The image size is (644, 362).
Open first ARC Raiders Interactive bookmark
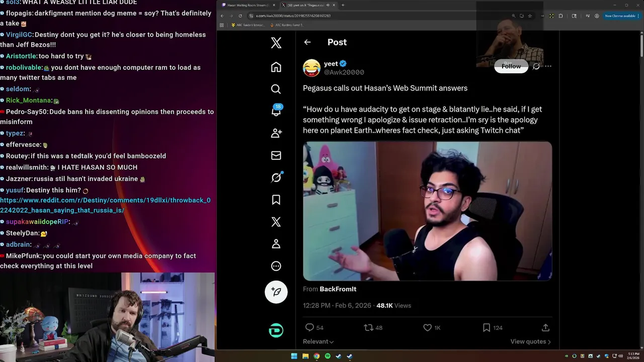tap(248, 25)
